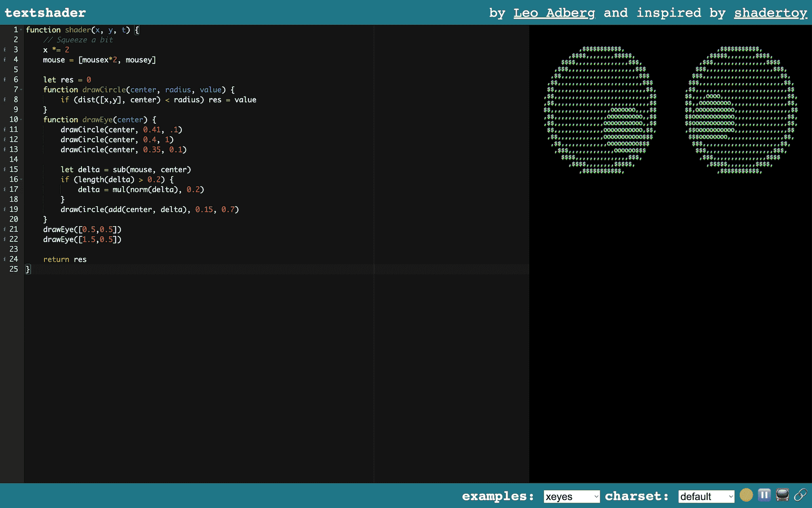Open the charset default dropdown
812x508 pixels.
(706, 496)
